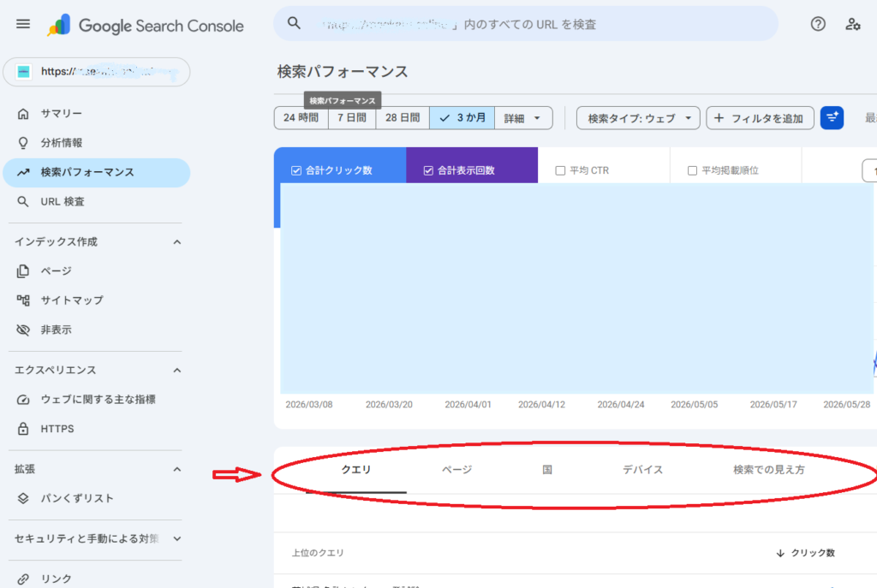The height and width of the screenshot is (588, 877).
Task: Click the lightbulb icon beside 分析情報
Action: coord(23,143)
